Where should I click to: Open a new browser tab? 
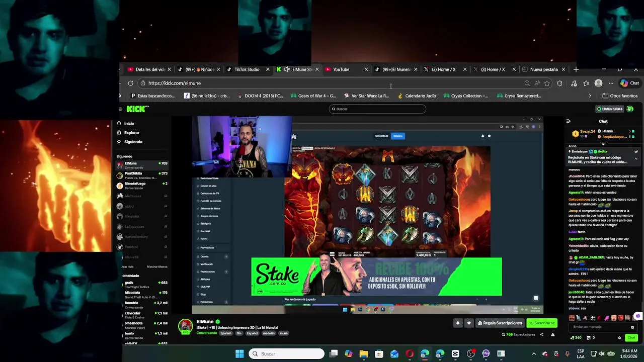(576, 69)
